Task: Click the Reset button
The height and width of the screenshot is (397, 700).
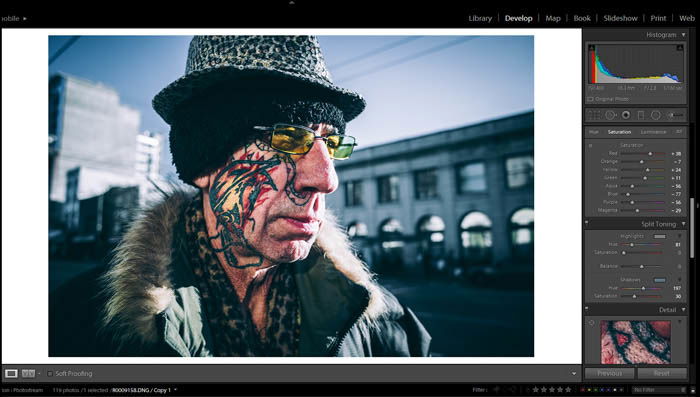Action: tap(662, 373)
